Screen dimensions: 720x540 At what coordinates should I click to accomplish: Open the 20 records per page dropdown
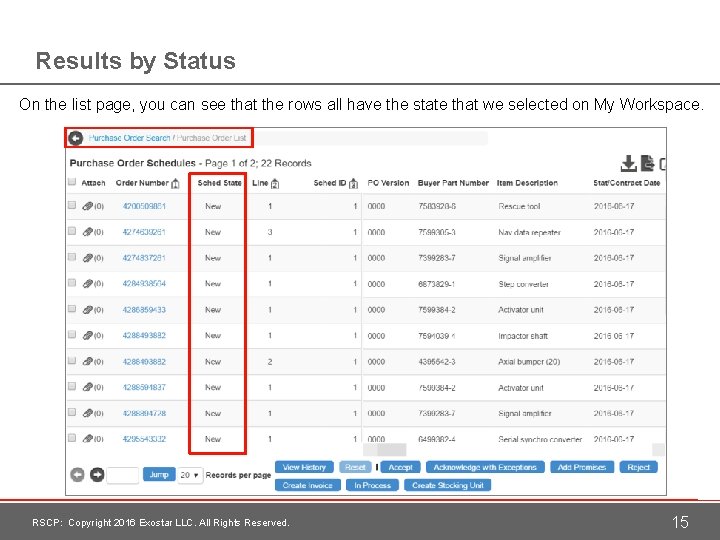(x=190, y=475)
